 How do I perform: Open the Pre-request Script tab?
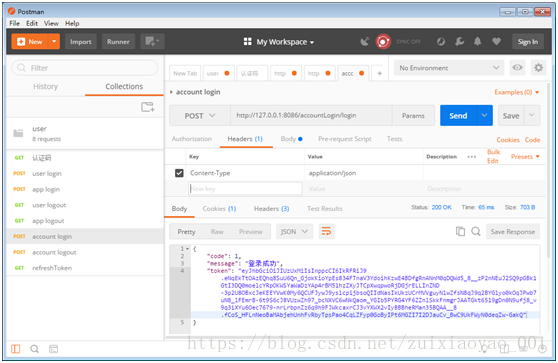(344, 139)
